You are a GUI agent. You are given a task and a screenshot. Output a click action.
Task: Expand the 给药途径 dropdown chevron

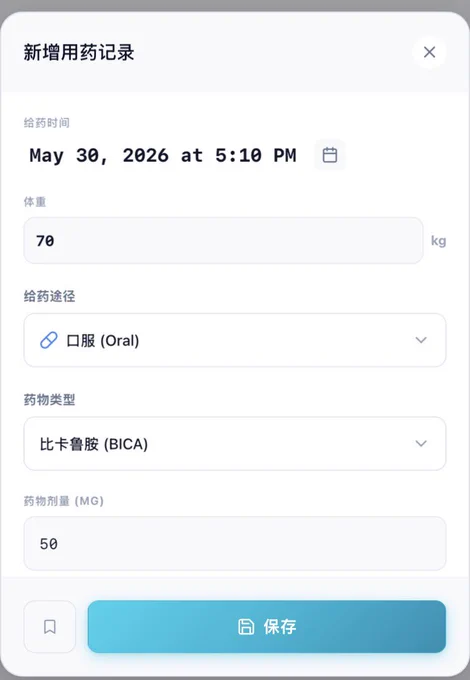coord(421,340)
